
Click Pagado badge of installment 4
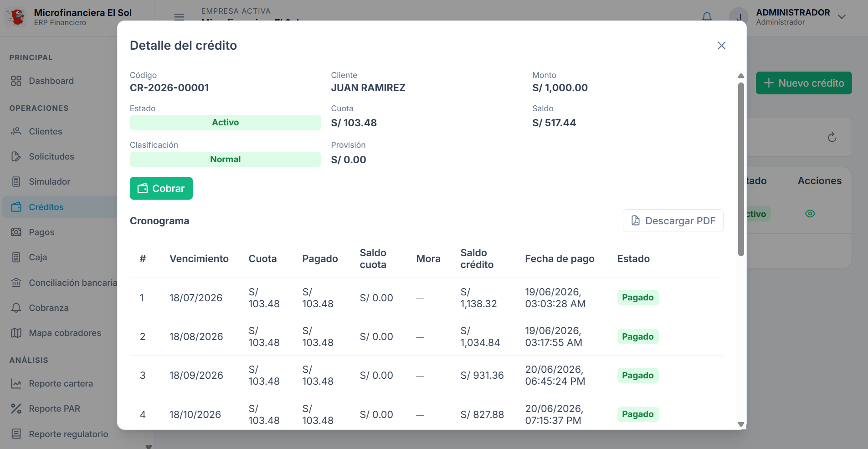638,414
